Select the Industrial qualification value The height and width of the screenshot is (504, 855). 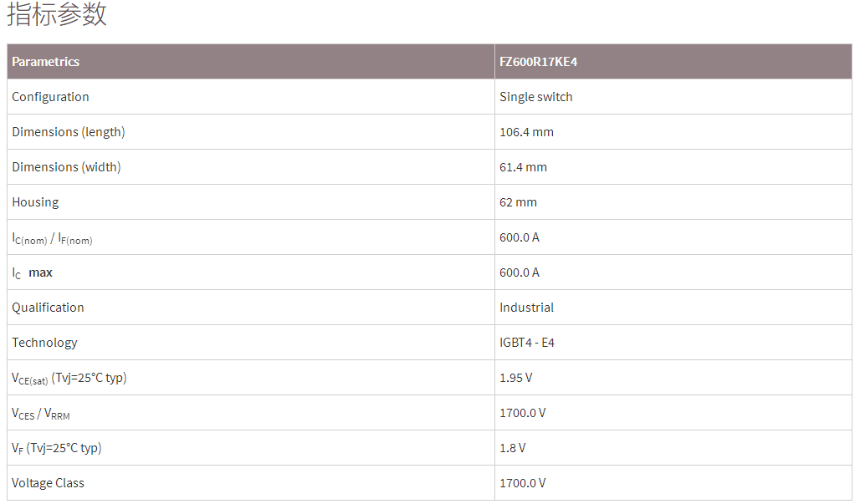(x=526, y=308)
